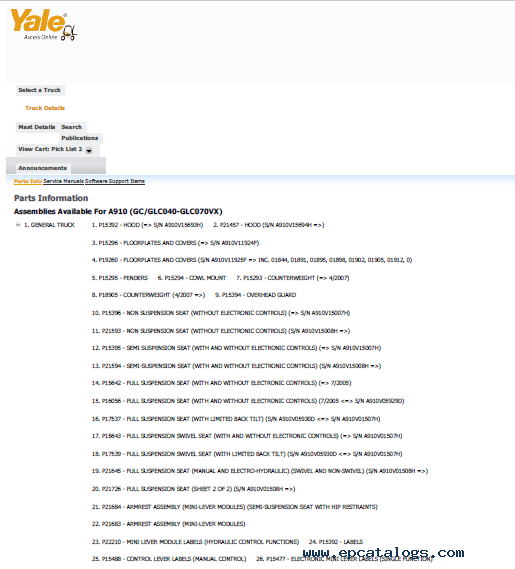
Task: Click the forklift icon beside Yale logo
Action: coord(69,33)
